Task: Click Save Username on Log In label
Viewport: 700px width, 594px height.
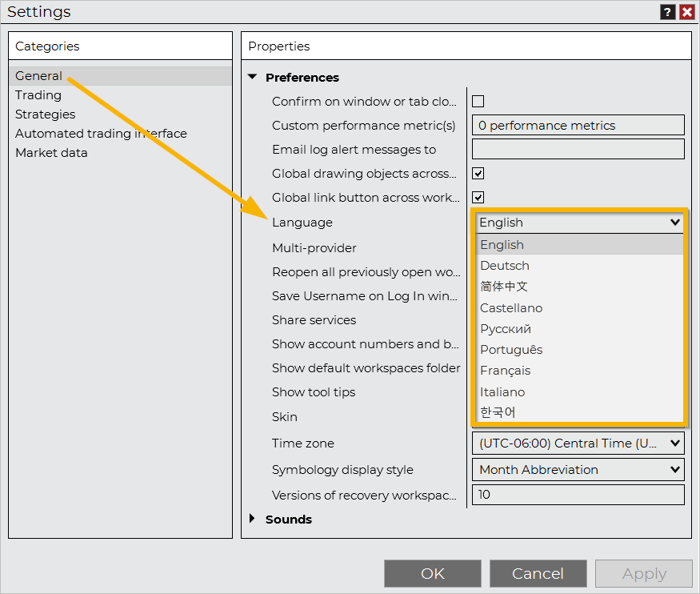Action: pyautogui.click(x=365, y=296)
